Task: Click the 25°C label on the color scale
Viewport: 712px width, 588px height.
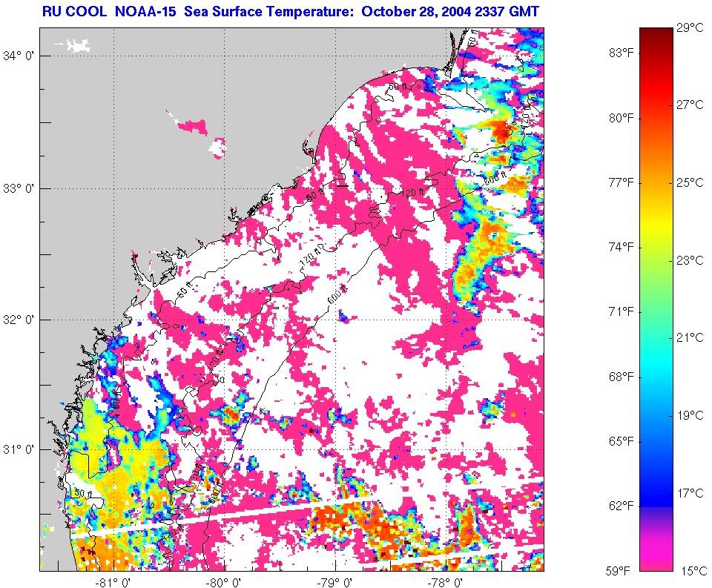Action: click(690, 182)
